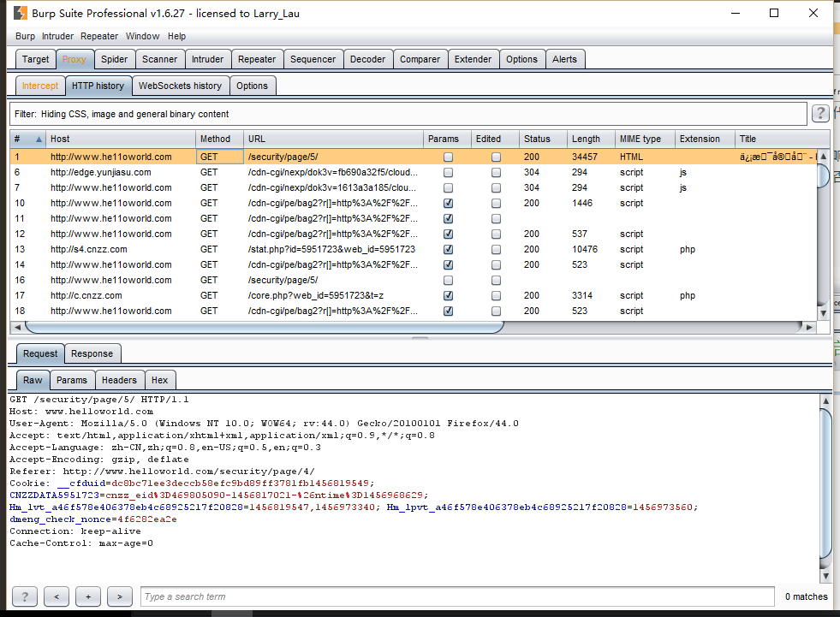Image resolution: width=840 pixels, height=617 pixels.
Task: Select history row 6 http://edge.yunjiasu.com
Action: tap(414, 173)
